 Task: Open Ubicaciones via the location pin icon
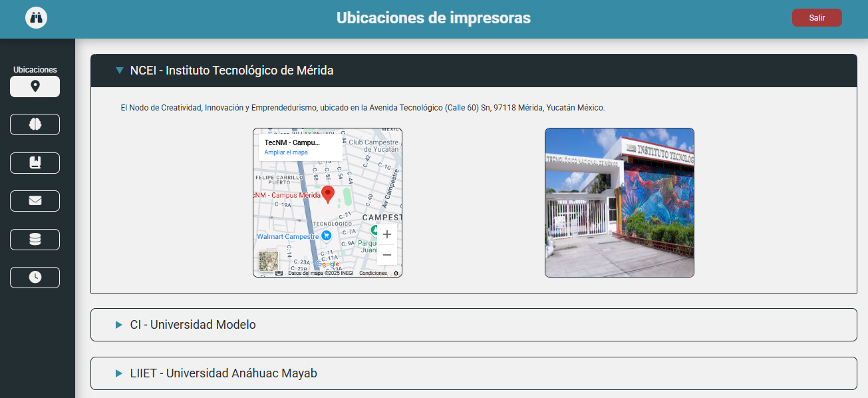pos(35,87)
